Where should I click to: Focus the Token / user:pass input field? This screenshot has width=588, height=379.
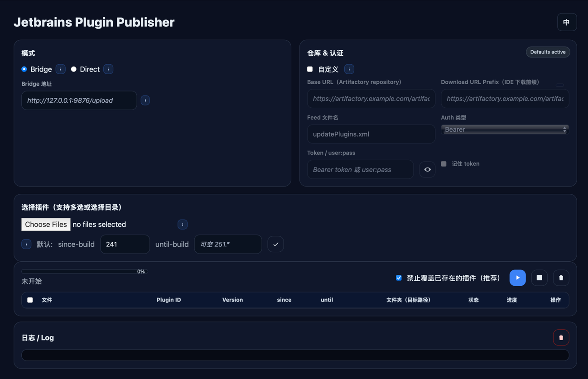360,169
